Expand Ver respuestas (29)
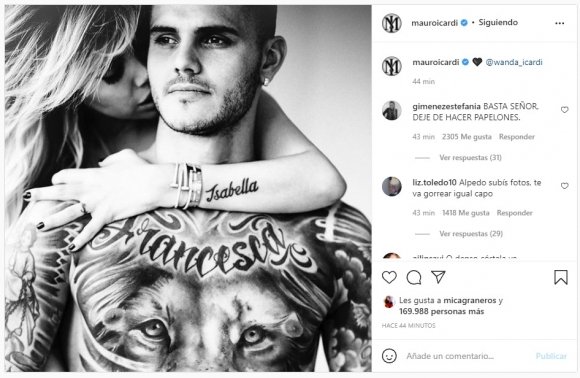The width and height of the screenshot is (580, 378). click(471, 234)
